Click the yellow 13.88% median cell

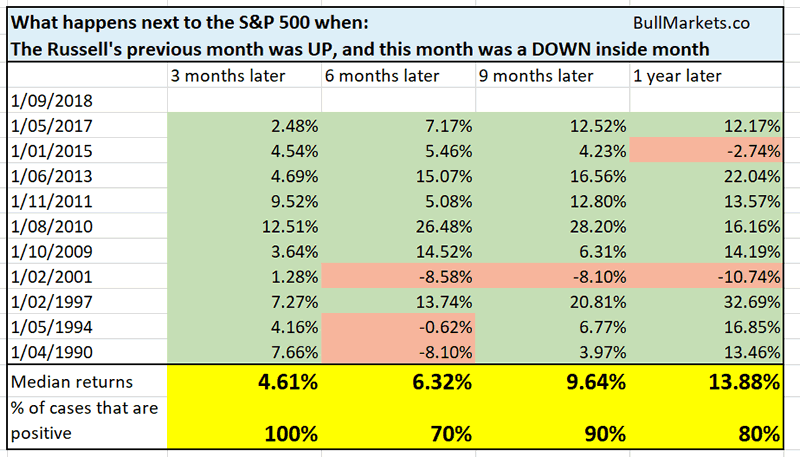(750, 381)
